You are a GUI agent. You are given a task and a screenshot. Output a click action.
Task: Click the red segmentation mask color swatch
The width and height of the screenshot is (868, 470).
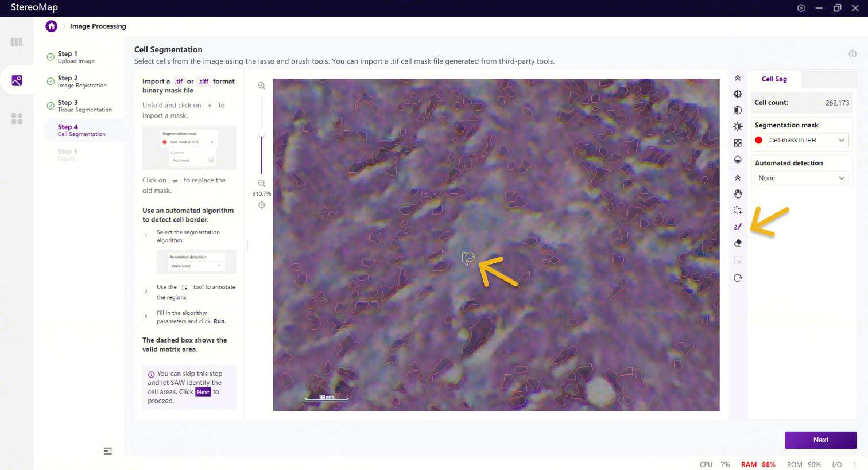tap(758, 140)
